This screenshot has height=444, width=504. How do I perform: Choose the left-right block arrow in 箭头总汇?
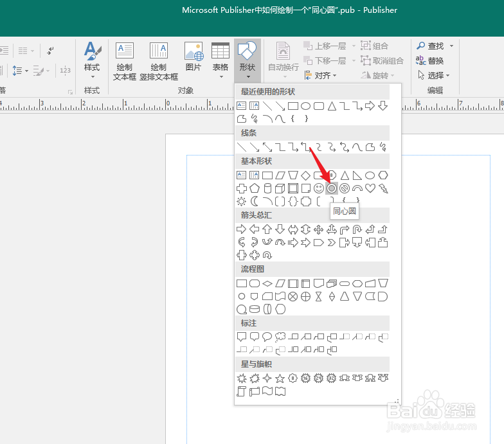tap(293, 229)
